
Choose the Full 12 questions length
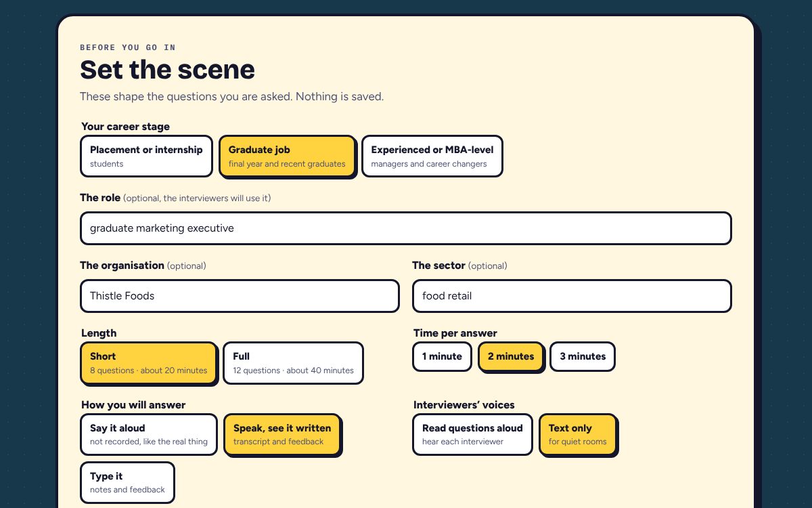click(293, 363)
